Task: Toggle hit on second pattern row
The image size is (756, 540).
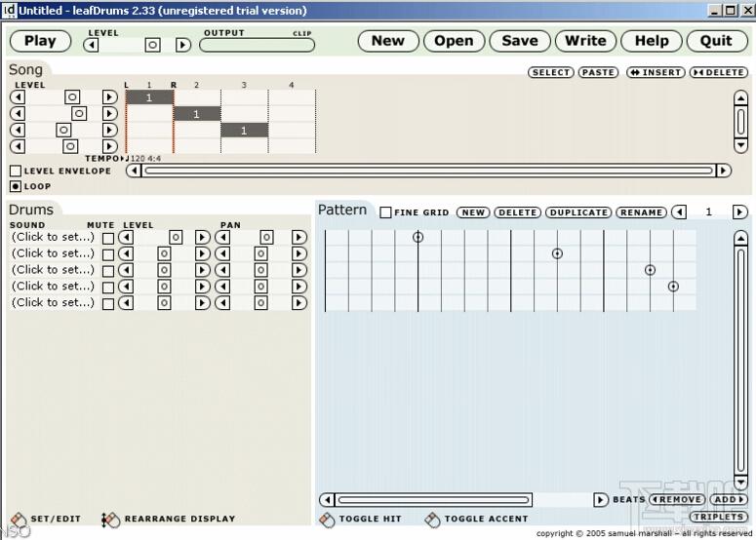Action: coord(557,253)
